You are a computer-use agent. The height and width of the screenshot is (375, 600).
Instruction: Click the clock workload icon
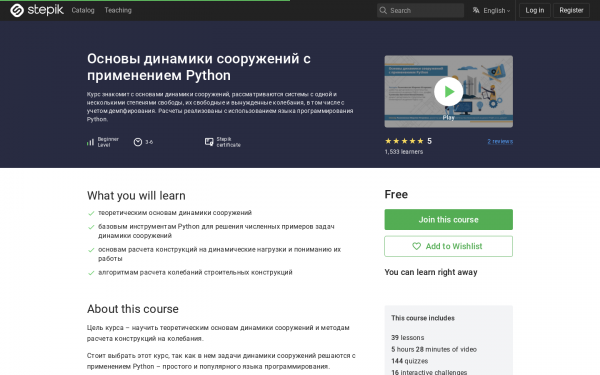(x=138, y=142)
